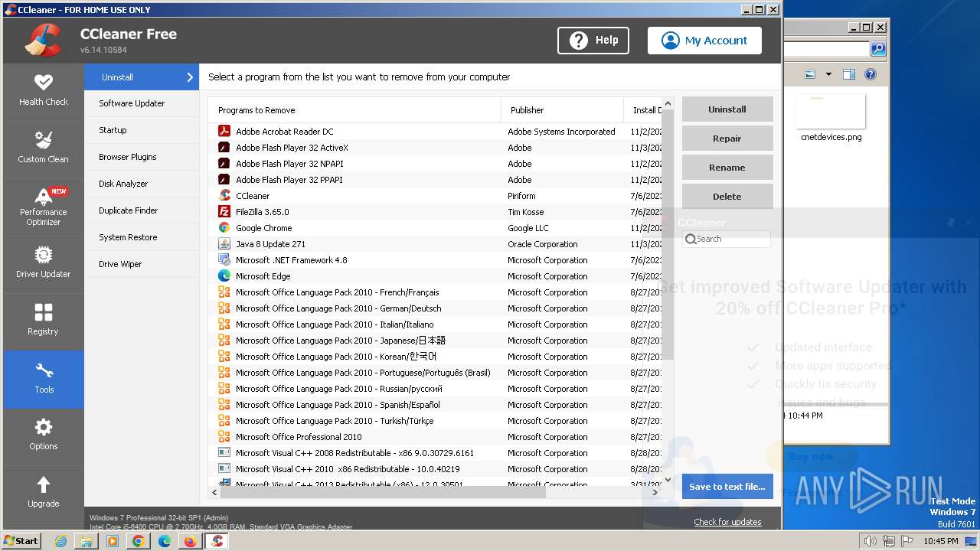Select the FileZilla 3.65.0 icon

click(224, 212)
